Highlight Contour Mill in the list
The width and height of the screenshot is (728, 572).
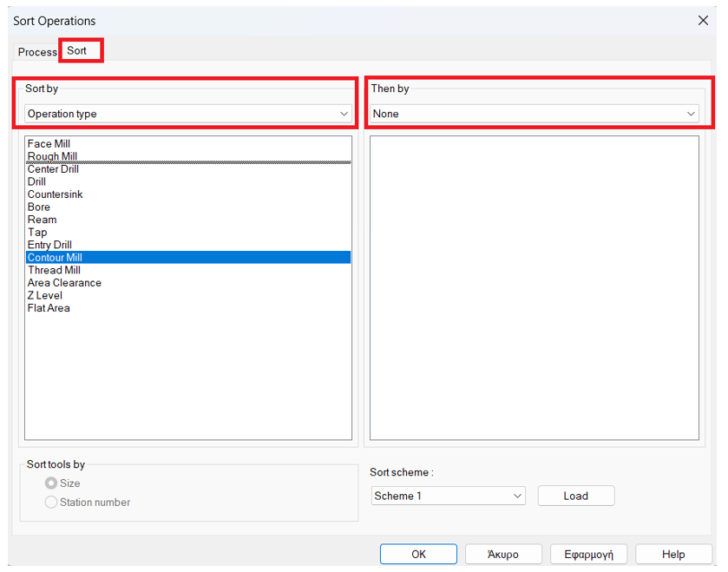click(x=55, y=258)
